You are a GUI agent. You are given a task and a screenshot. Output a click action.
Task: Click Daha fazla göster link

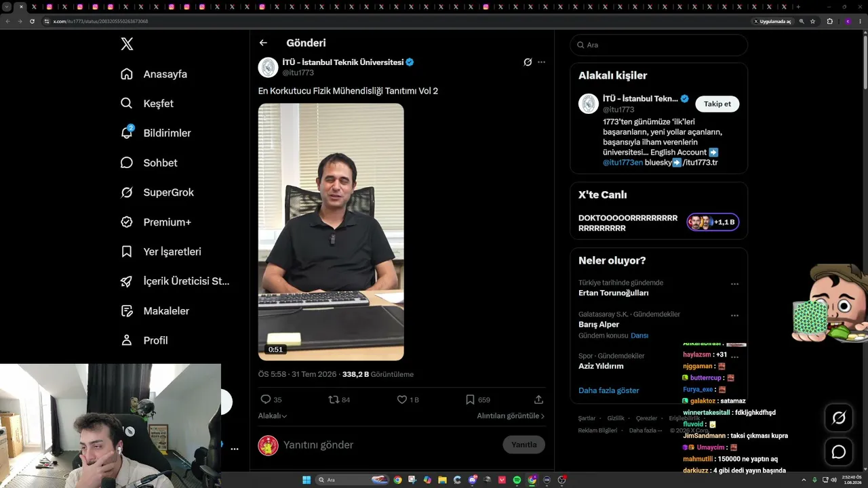tap(609, 390)
